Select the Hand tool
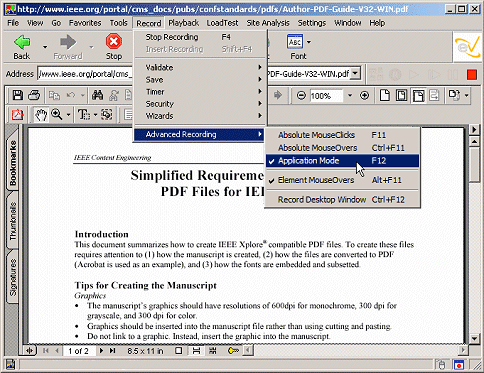 (x=41, y=115)
